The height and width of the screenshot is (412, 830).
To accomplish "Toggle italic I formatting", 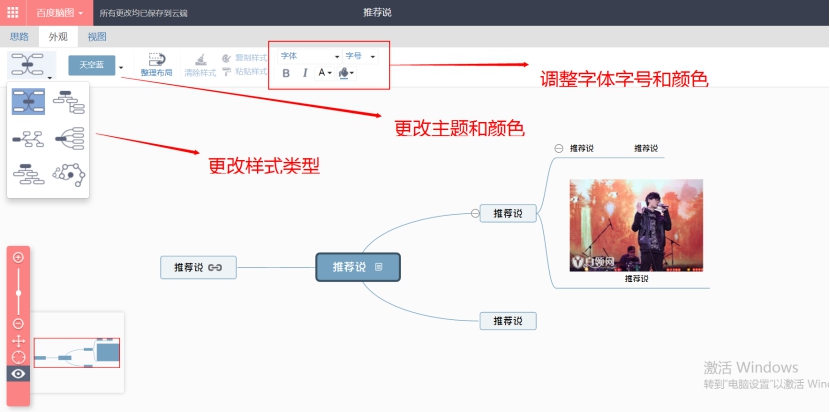I will [x=305, y=73].
